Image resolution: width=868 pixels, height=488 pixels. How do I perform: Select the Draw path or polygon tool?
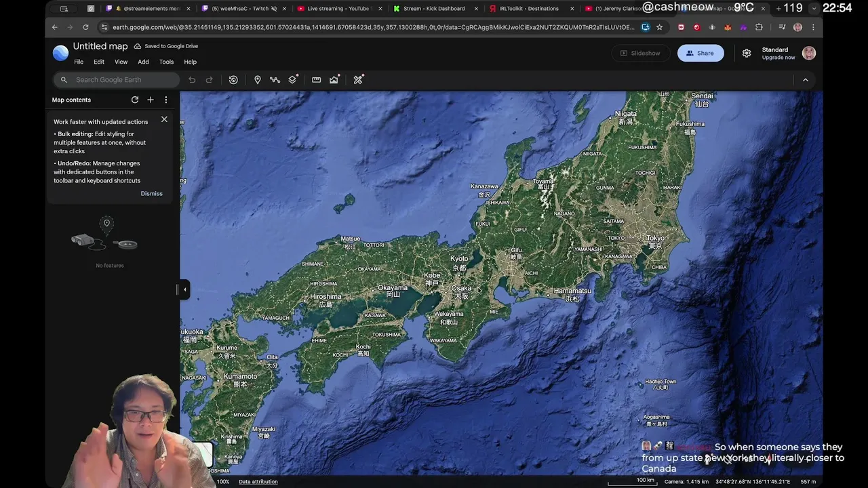point(275,80)
